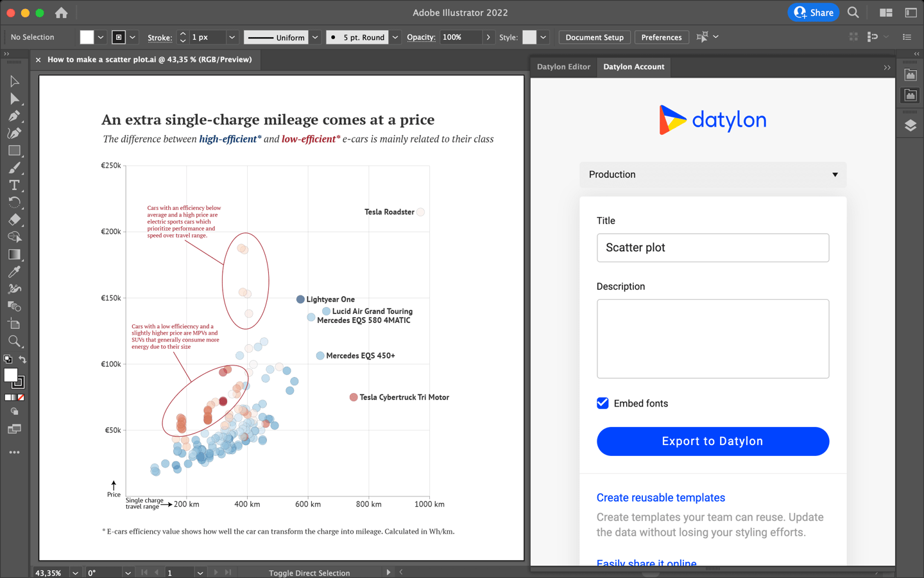Toggle the Datylon panel collapse chevron

[x=887, y=67]
